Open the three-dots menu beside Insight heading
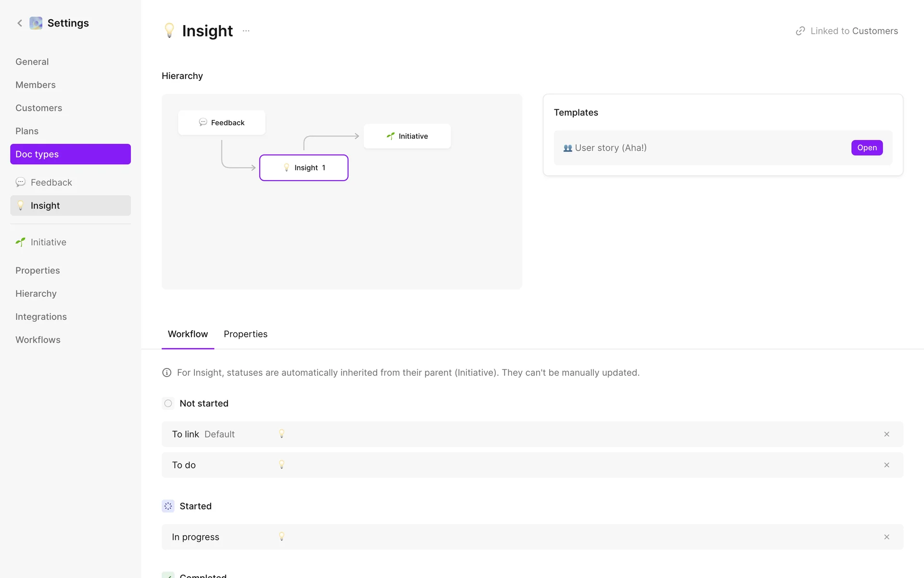This screenshot has width=924, height=578. tap(246, 31)
